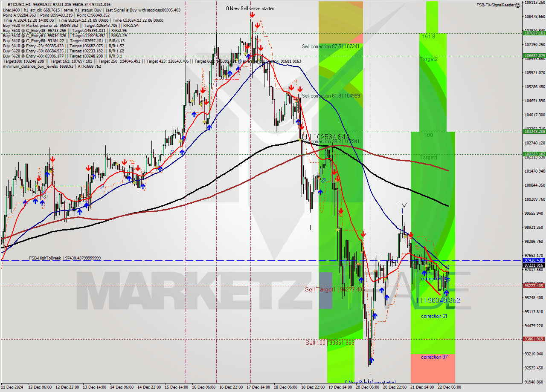This screenshot has height=392, width=546.
Task: Click the 'Buy %20 @ Entry -50' line
Action: coord(63,51)
